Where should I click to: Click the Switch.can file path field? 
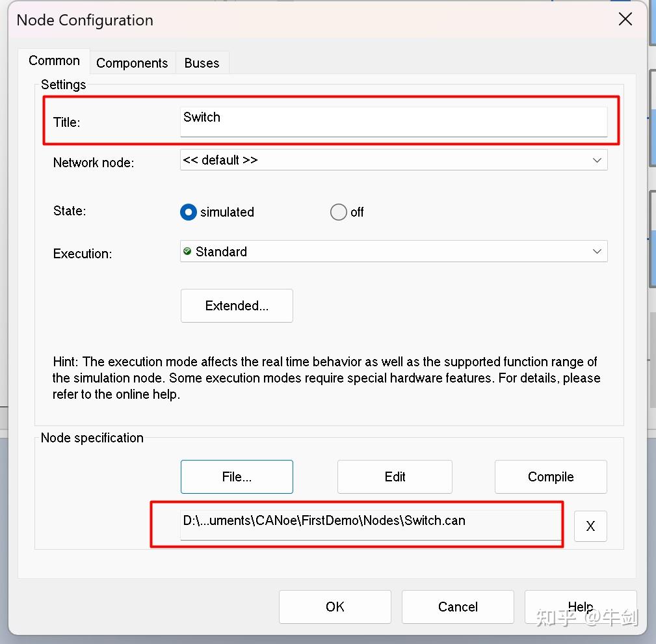[x=369, y=524]
